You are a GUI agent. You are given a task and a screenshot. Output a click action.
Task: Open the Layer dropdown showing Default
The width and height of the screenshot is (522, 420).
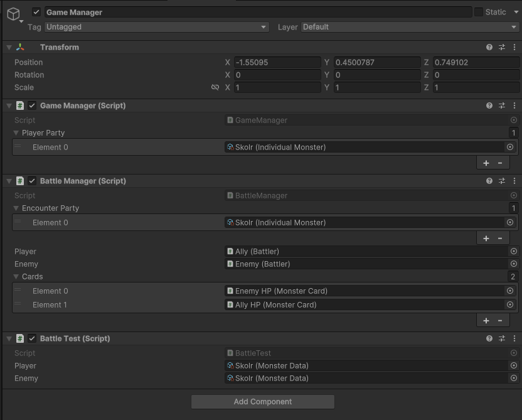point(410,27)
